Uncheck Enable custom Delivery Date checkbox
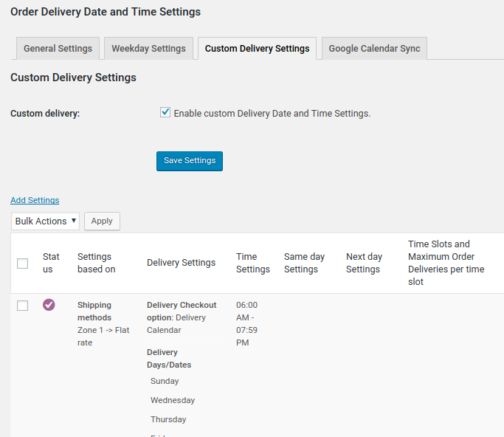This screenshot has width=504, height=437. click(165, 113)
